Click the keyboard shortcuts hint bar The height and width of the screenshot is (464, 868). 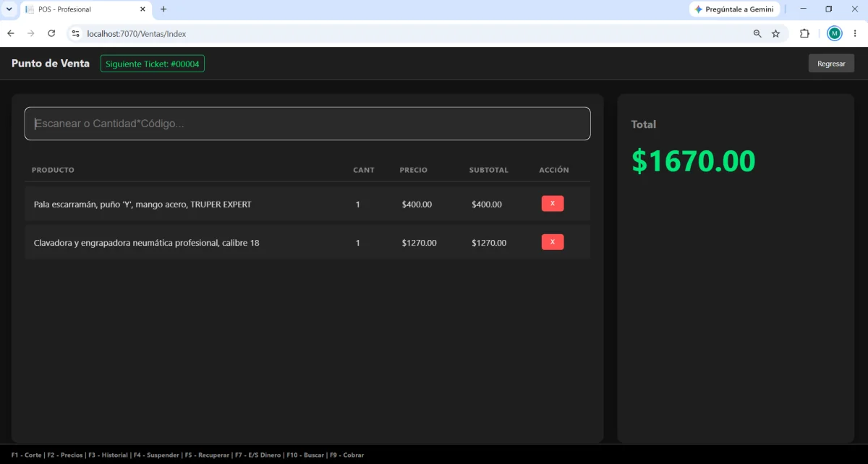coord(187,455)
